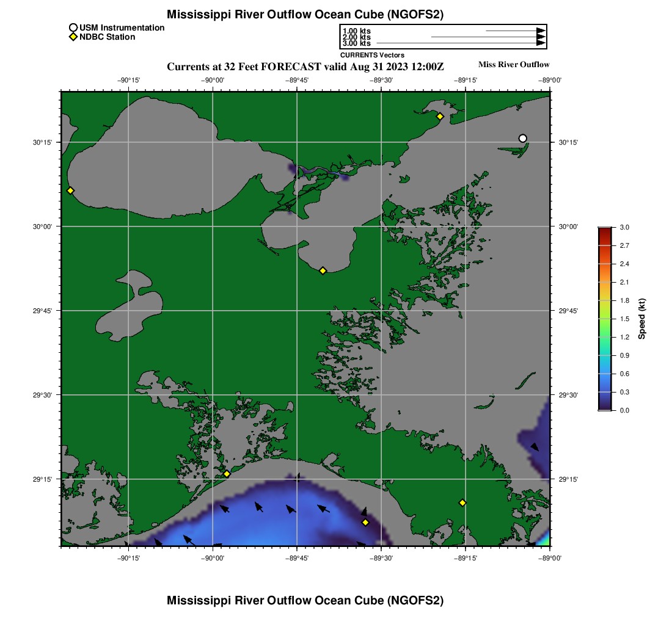The height and width of the screenshot is (641, 672).
Task: Click the blue 0.3 kt section of color bar
Action: tap(604, 392)
